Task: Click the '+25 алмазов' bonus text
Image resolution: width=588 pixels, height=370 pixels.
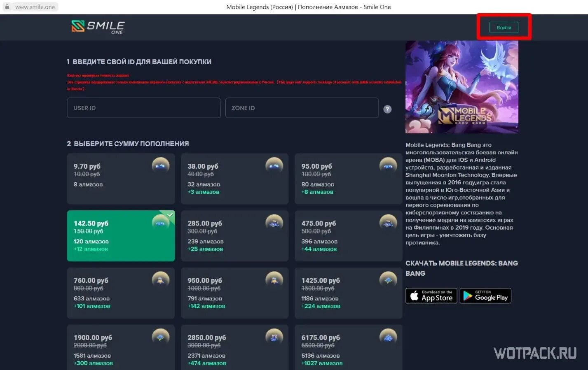Action: (x=205, y=249)
